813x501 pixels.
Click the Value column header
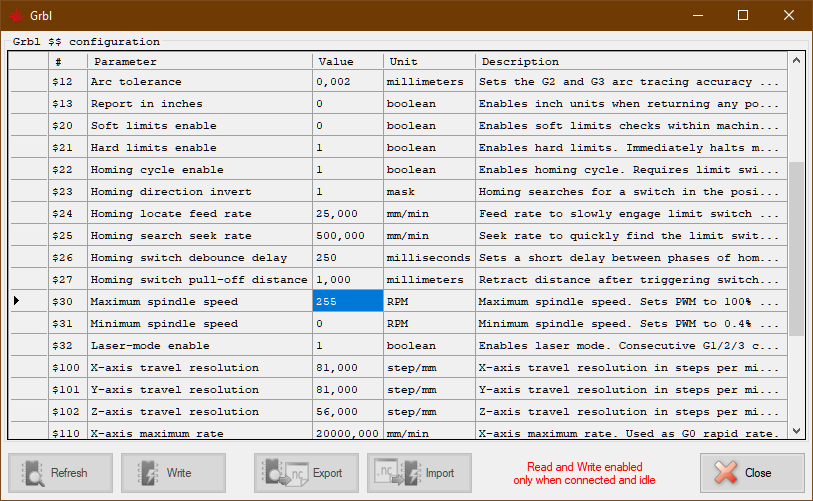347,61
